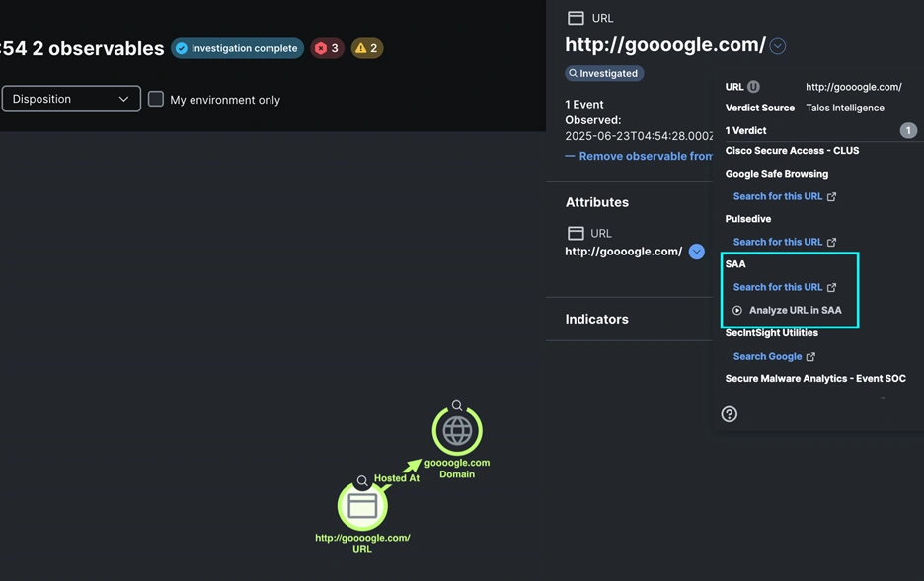Choose Analyze URL in SAA from the menu

(x=789, y=309)
